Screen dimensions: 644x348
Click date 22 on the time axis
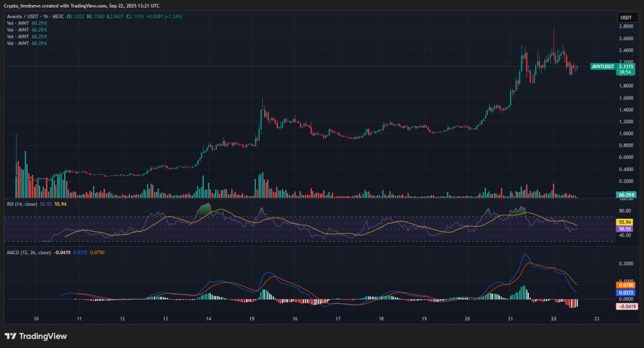coord(553,319)
